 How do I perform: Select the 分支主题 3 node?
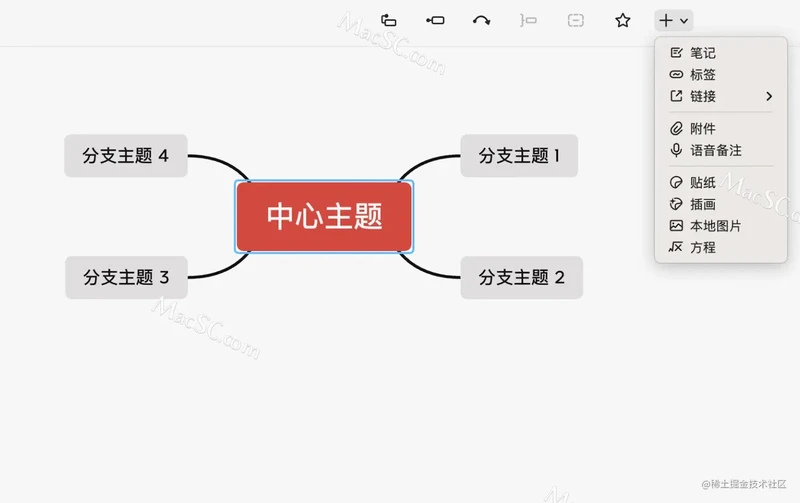(126, 278)
